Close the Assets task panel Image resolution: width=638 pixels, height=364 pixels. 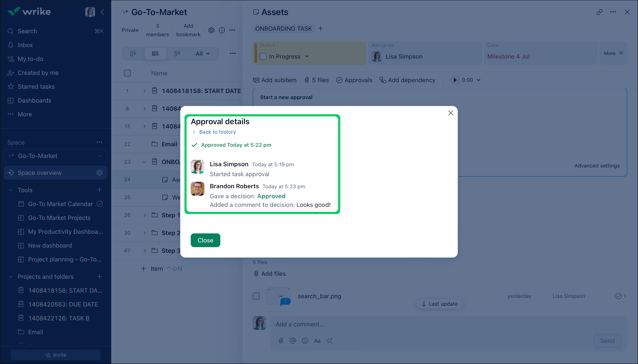(627, 12)
